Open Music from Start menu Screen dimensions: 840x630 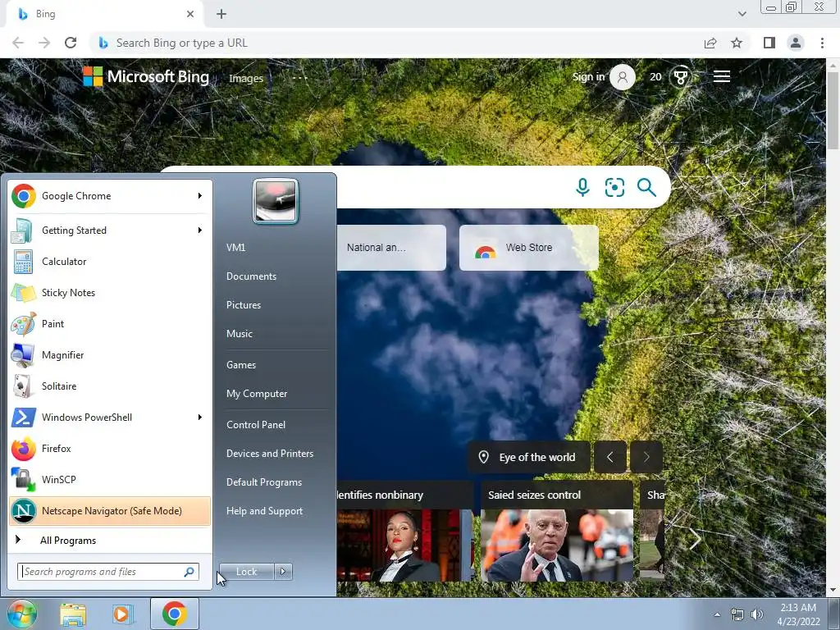pos(239,334)
